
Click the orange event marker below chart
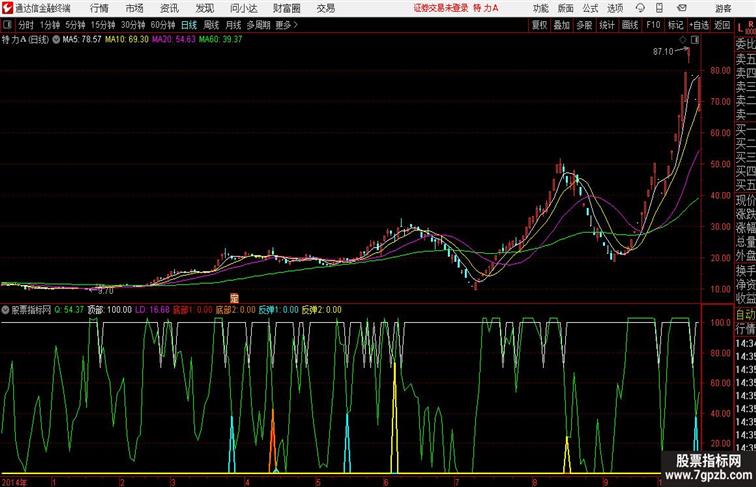(234, 298)
